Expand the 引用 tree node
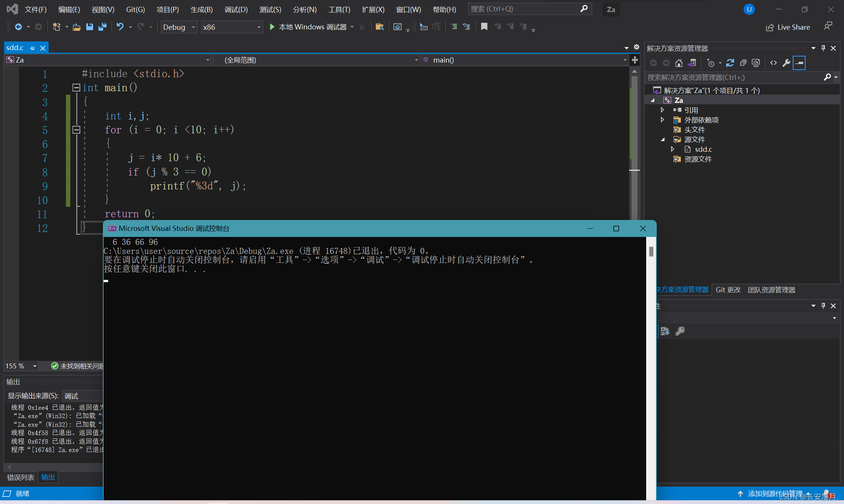The height and width of the screenshot is (504, 844). click(662, 110)
